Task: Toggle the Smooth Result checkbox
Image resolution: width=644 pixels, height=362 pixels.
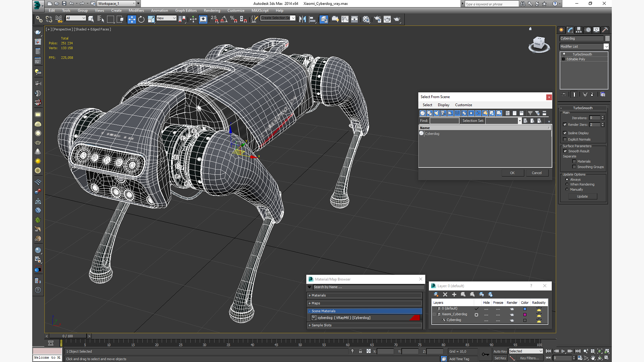Action: click(x=565, y=151)
